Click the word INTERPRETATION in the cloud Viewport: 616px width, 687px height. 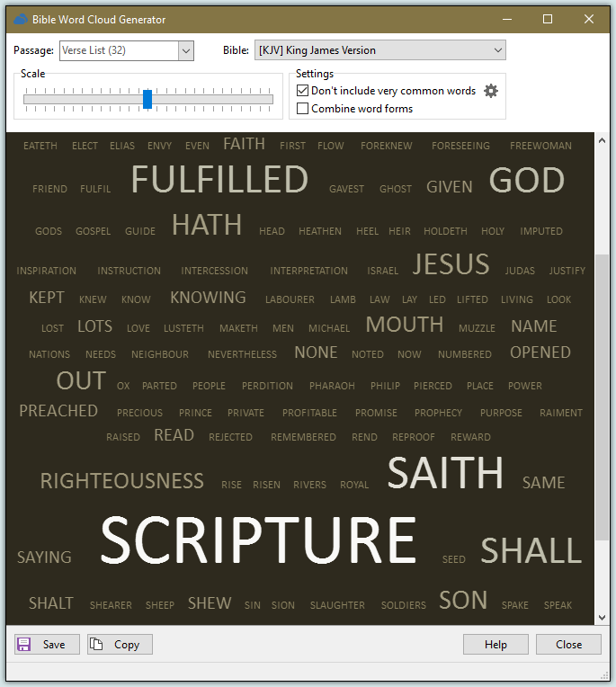pos(308,271)
